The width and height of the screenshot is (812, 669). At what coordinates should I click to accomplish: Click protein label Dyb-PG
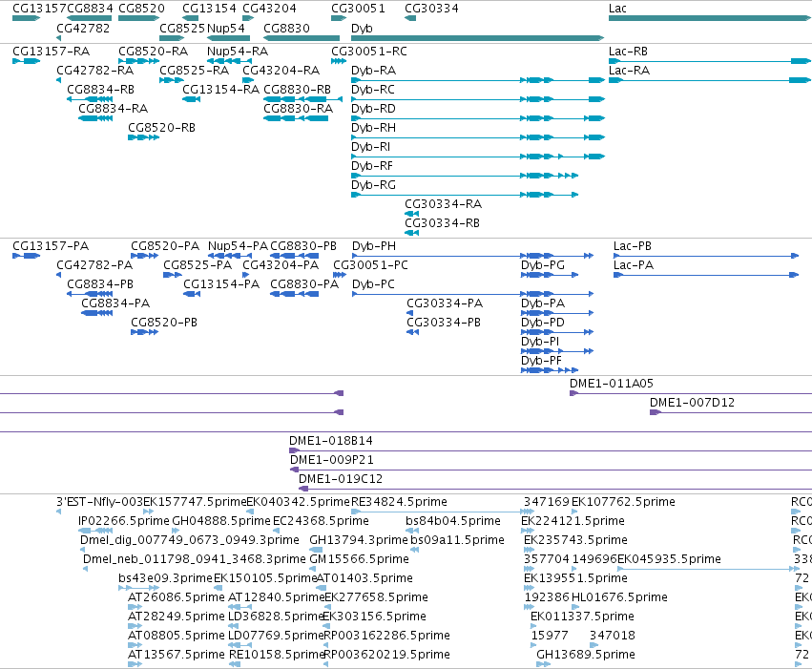pos(542,265)
